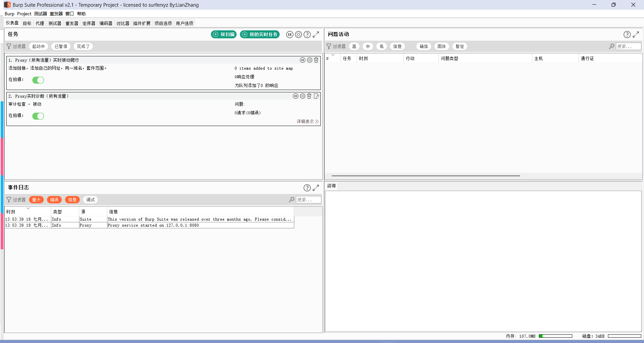Viewport: 644px width, 343px height.
Task: Switch to the 代理 tab
Action: coord(40,23)
